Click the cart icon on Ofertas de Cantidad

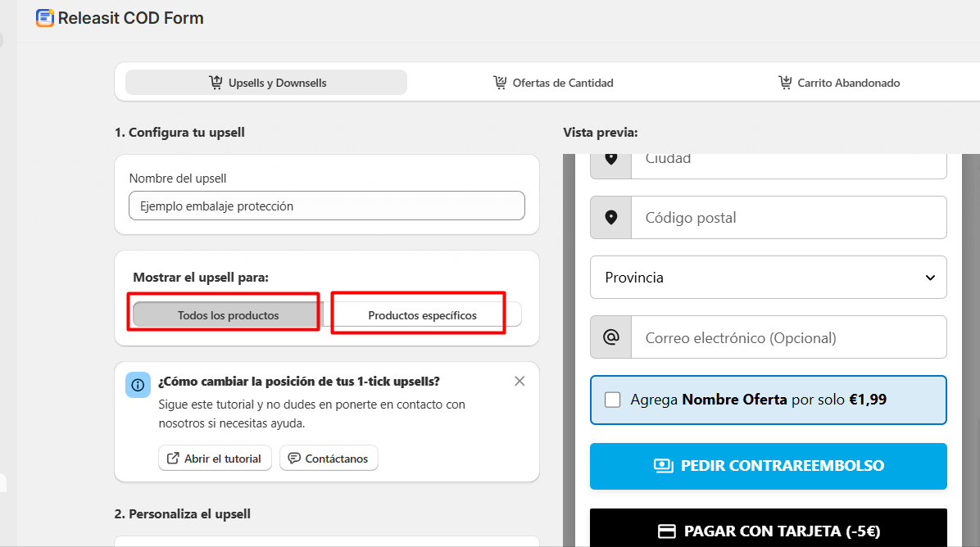500,83
